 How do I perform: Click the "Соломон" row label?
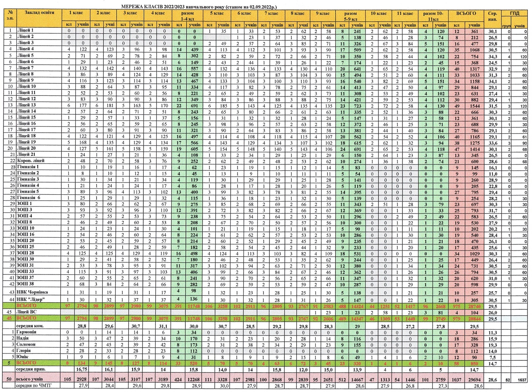point(26,344)
